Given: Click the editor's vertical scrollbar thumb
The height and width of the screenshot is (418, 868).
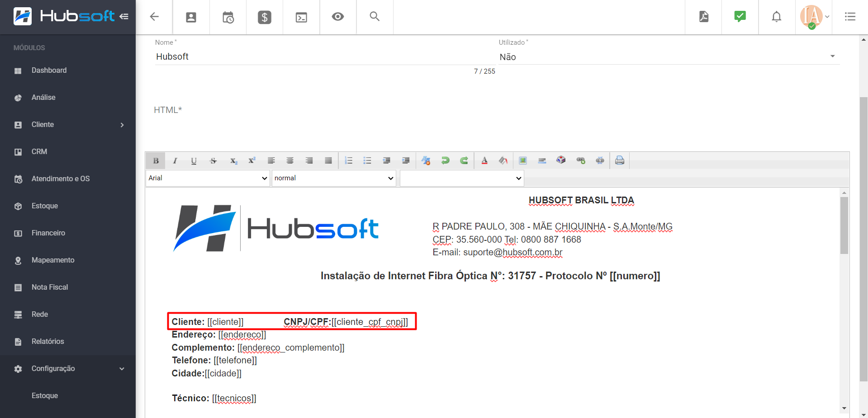Looking at the screenshot, I should point(844,225).
